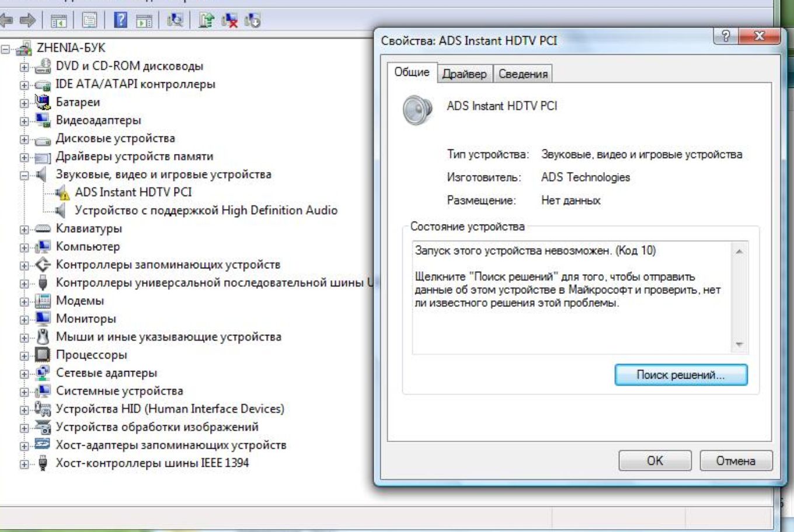
Task: Select the Дисковые устройства label
Action: pyautogui.click(x=116, y=138)
